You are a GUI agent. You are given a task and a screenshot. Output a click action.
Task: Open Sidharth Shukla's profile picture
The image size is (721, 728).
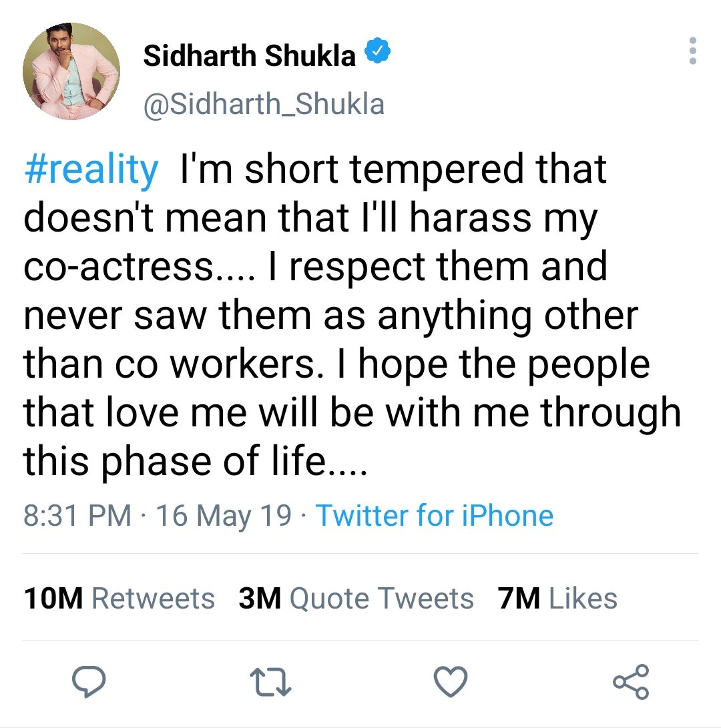click(71, 71)
